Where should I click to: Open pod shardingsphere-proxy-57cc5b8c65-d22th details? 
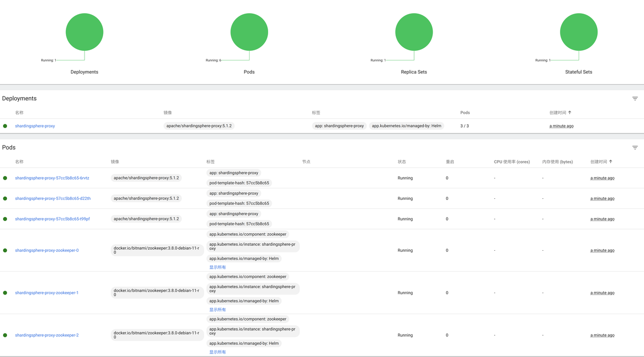[x=52, y=198]
